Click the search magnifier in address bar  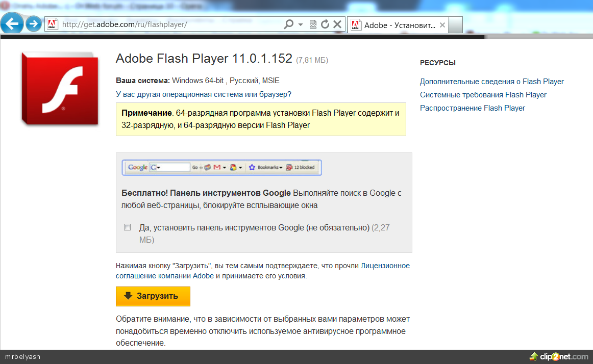(288, 24)
